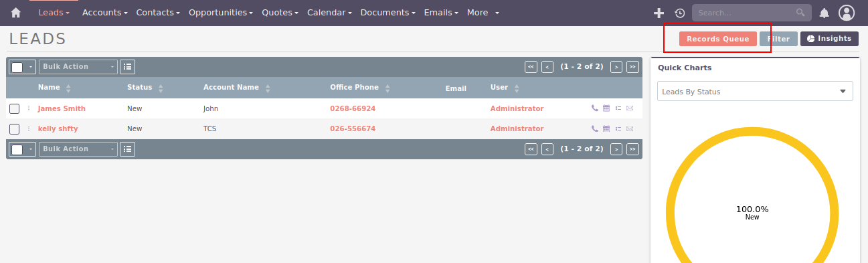Log a call for James Smith
Screen dimensions: 868x263
pyautogui.click(x=595, y=108)
